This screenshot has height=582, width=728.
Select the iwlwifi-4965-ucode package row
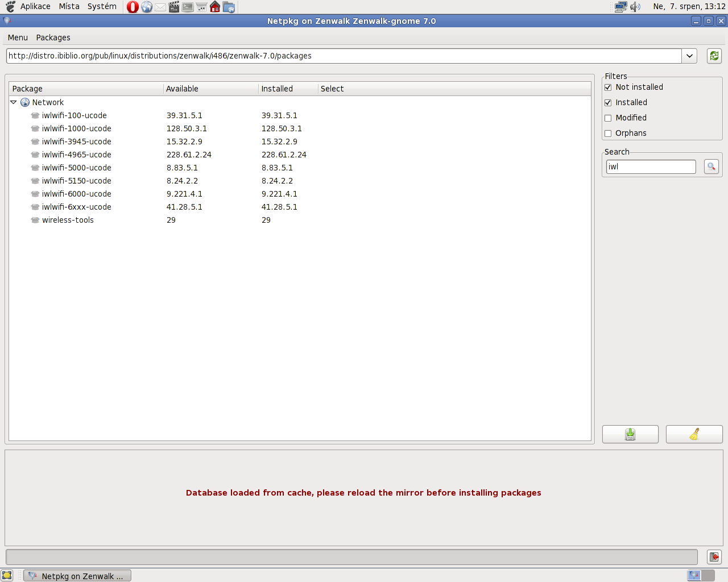click(300, 155)
